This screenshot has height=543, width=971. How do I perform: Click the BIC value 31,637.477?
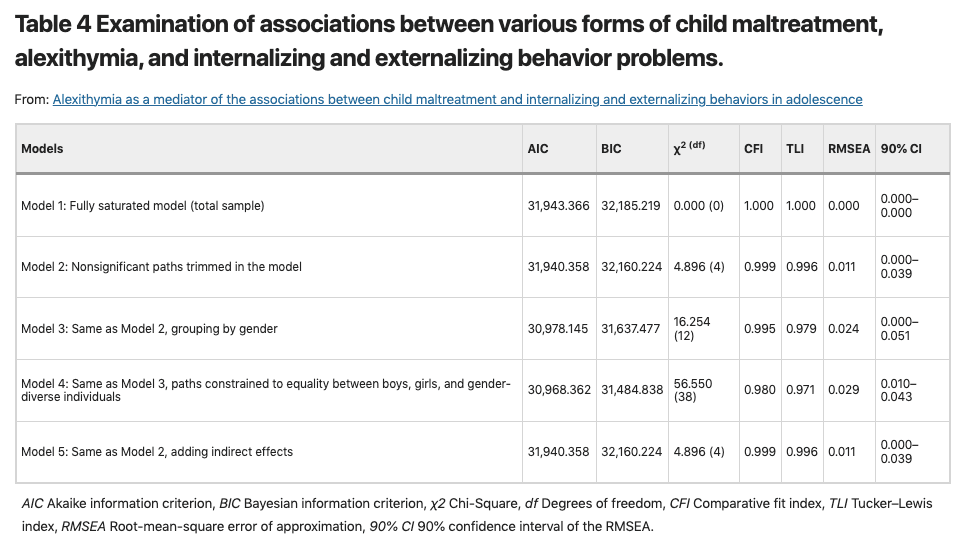click(x=631, y=328)
